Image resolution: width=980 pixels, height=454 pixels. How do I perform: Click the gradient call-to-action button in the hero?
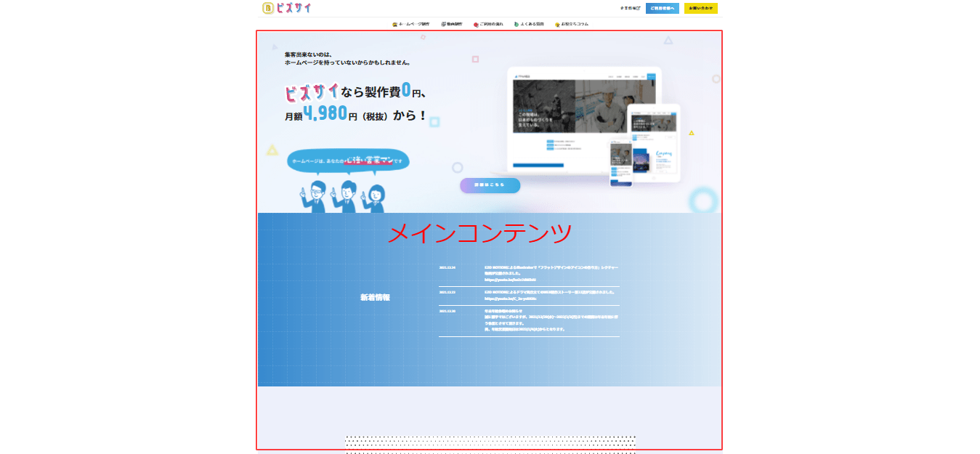(x=490, y=185)
